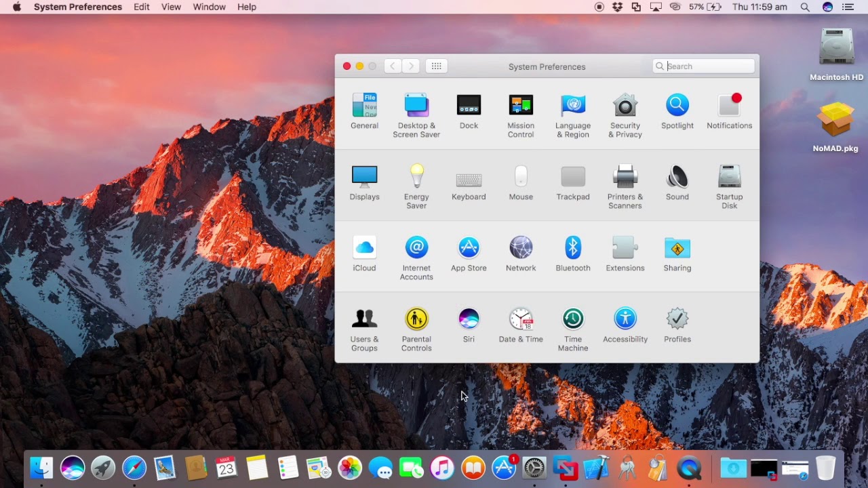This screenshot has width=868, height=488.
Task: Open the Trackpad preference pane
Action: tap(573, 182)
